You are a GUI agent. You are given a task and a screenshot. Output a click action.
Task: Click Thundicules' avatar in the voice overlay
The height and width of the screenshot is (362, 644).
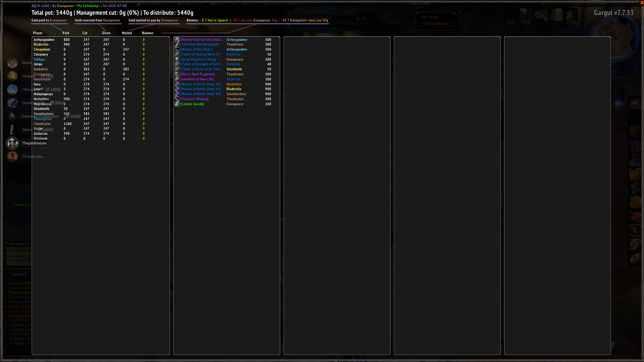pyautogui.click(x=12, y=157)
